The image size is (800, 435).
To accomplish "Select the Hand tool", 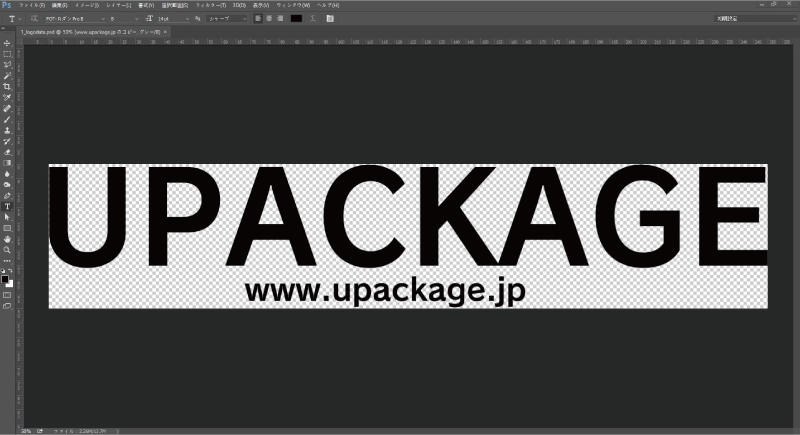I will tap(7, 239).
